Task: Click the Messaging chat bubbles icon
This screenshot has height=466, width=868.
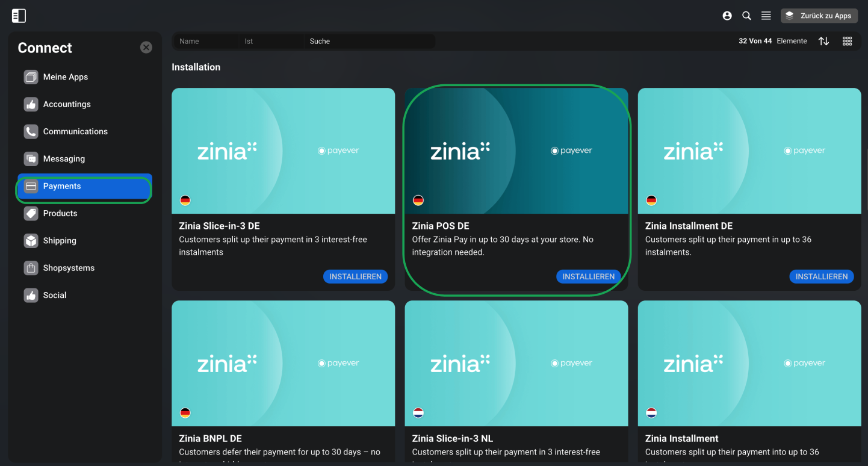Action: pos(31,159)
